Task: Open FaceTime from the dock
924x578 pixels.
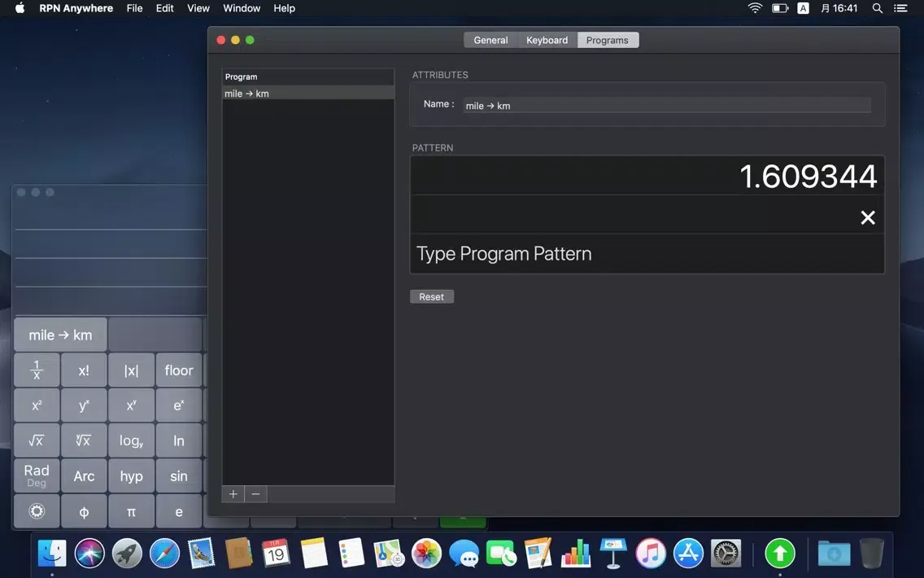Action: pyautogui.click(x=501, y=554)
